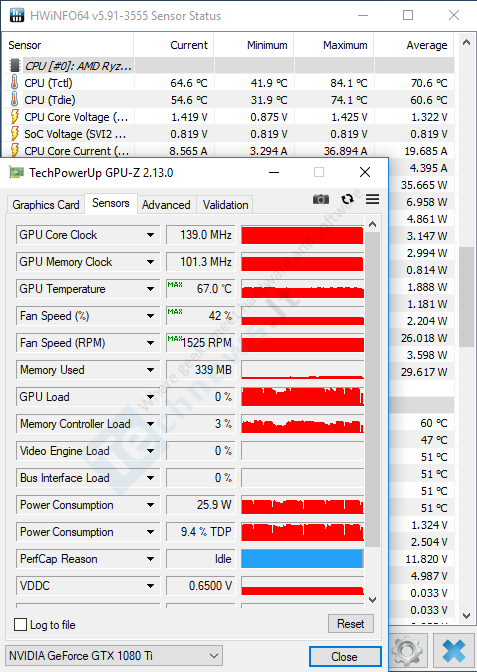Click the SoC Voltage lightning icon
Image resolution: width=477 pixels, height=672 pixels.
coord(15,134)
